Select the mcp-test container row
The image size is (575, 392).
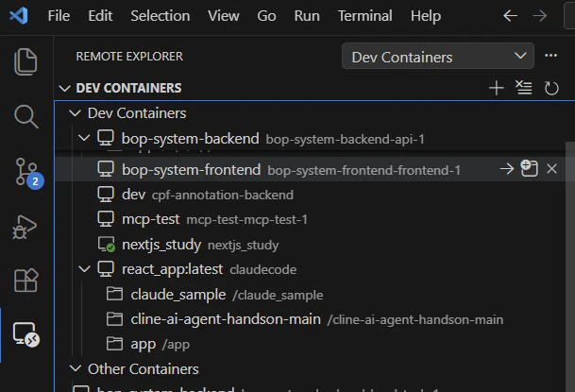point(310,219)
